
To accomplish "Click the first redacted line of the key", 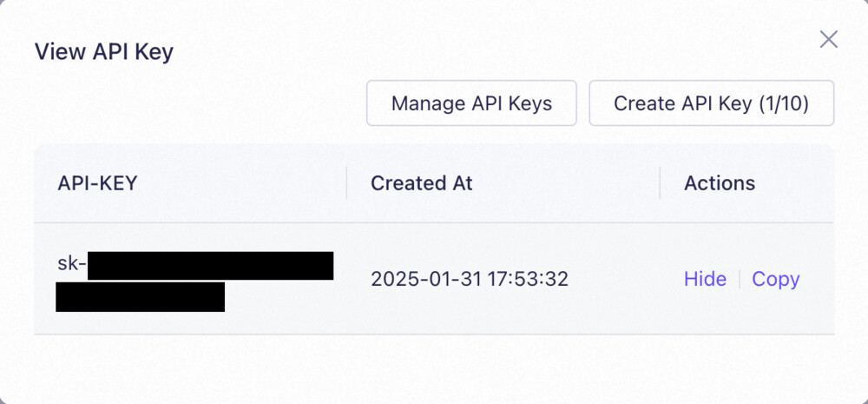I will 210,265.
